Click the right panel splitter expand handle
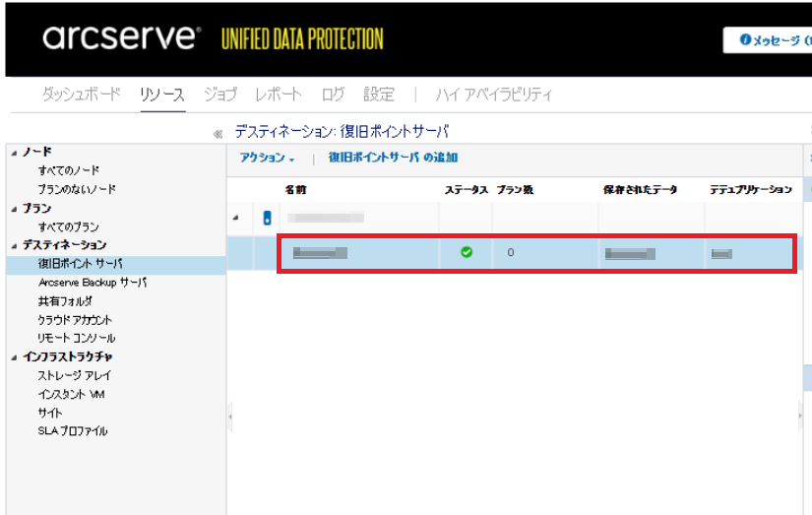The image size is (812, 515). click(801, 417)
